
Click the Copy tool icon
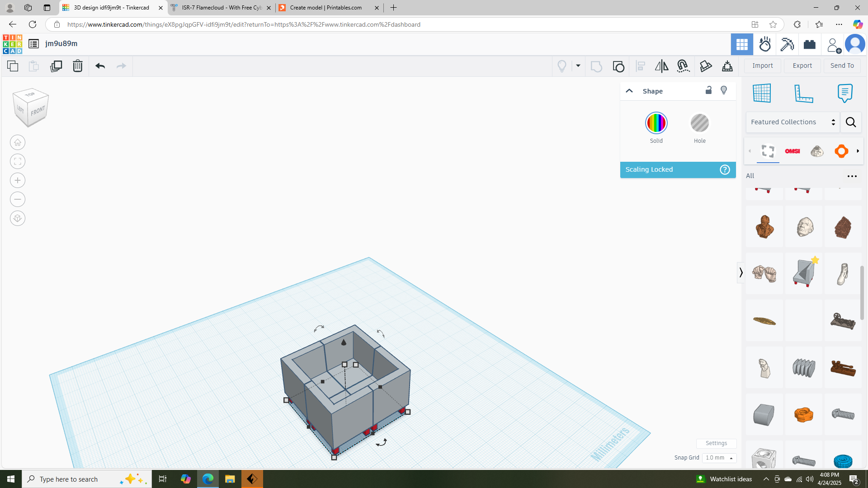click(x=13, y=66)
